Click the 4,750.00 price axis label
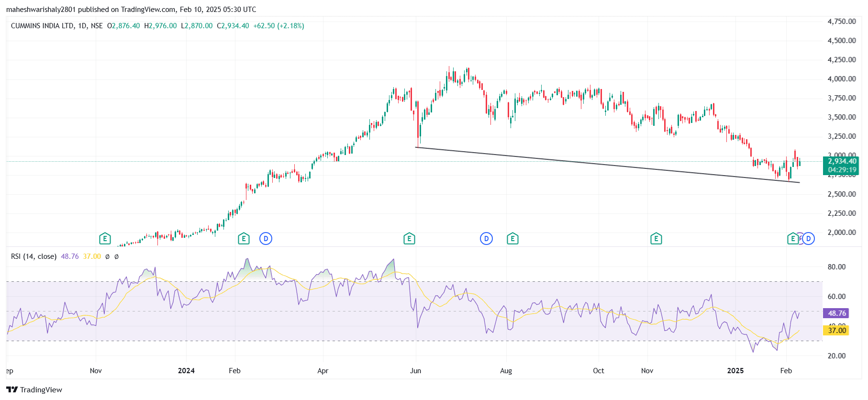 point(842,21)
